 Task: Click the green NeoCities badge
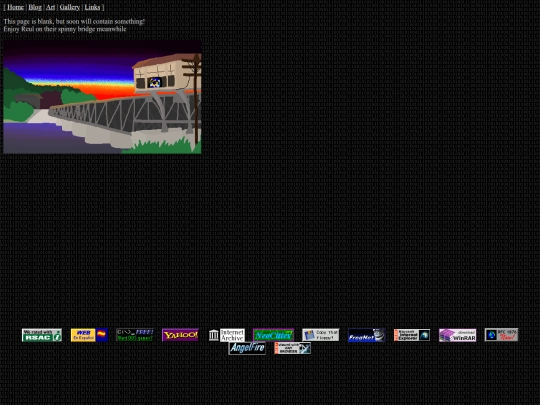pyautogui.click(x=273, y=335)
